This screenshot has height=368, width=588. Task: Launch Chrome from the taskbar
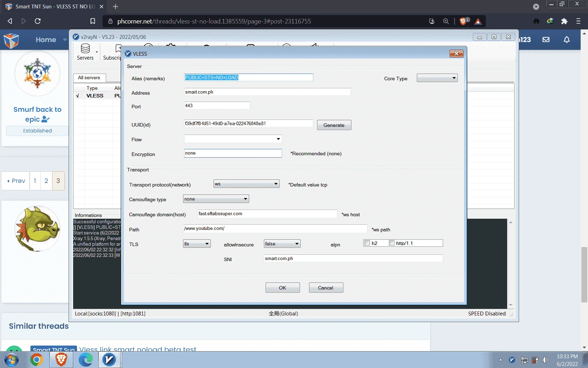(x=36, y=360)
